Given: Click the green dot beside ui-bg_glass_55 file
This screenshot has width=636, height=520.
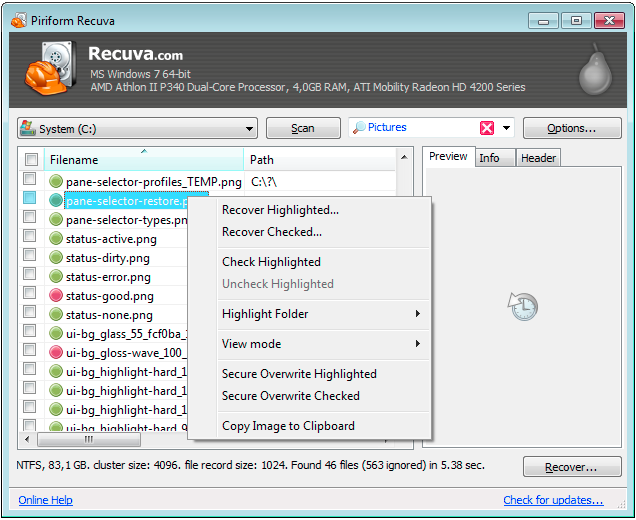Looking at the screenshot, I should click(56, 334).
